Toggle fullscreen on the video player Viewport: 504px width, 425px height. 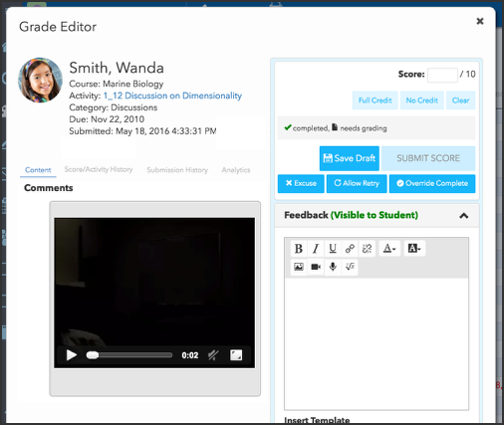point(236,355)
